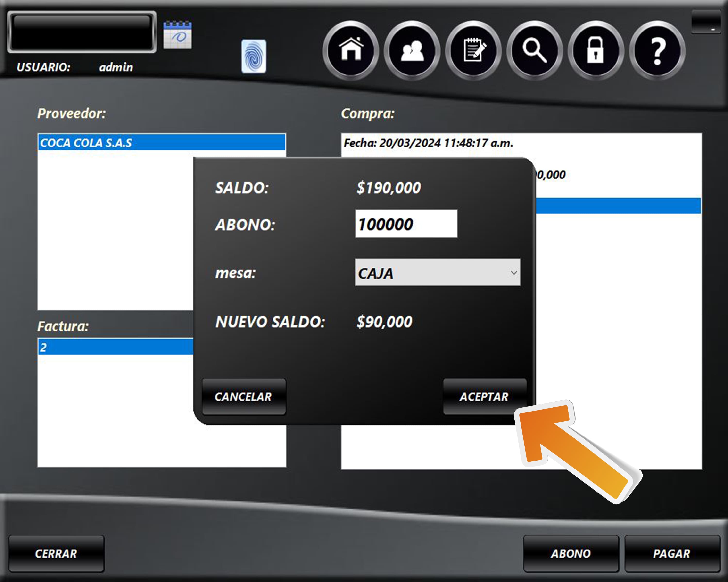This screenshot has width=728, height=582.
Task: Click the calendar icon
Action: coord(177,35)
